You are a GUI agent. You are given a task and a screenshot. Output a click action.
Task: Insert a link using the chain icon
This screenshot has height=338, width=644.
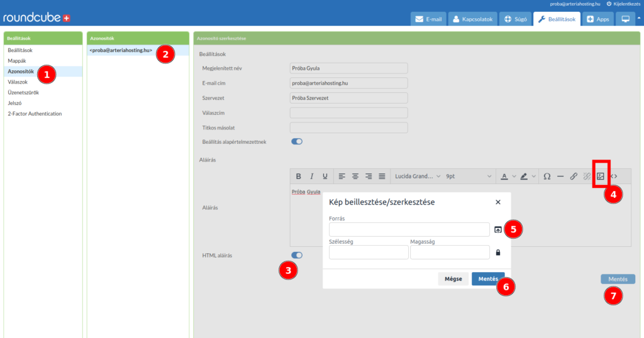click(574, 177)
